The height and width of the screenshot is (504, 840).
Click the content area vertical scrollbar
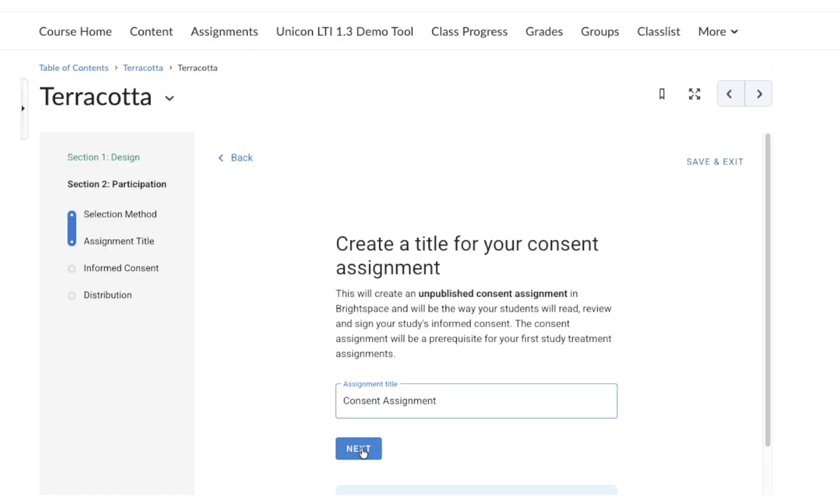coord(768,290)
